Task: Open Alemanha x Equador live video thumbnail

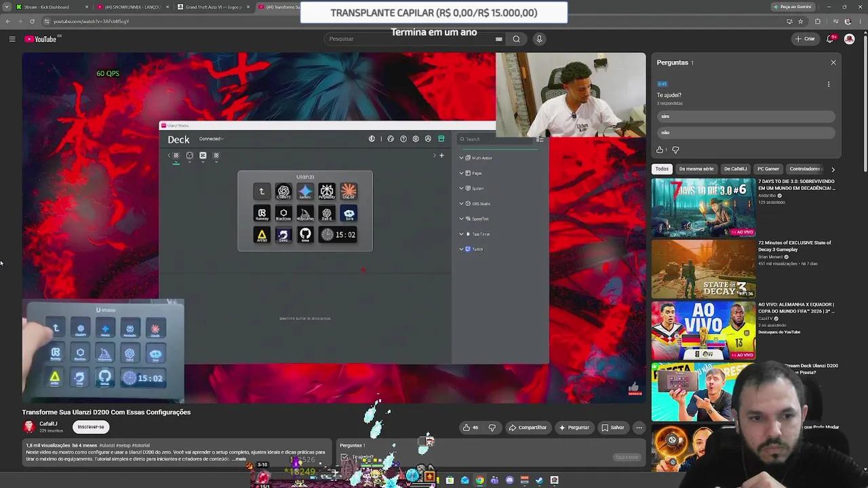Action: pos(703,331)
